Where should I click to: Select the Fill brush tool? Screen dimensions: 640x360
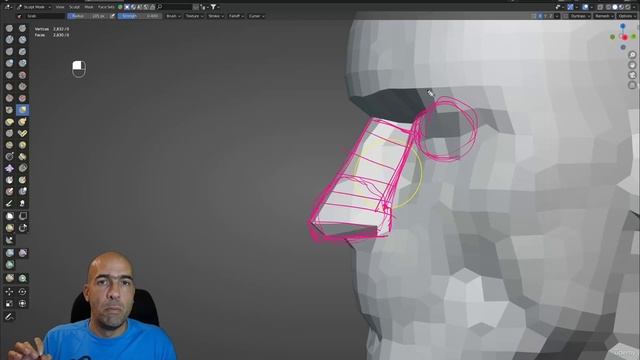tap(22, 87)
